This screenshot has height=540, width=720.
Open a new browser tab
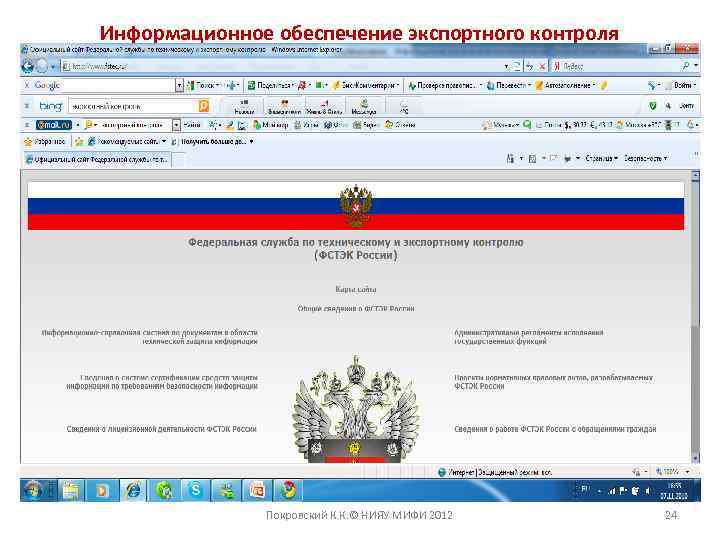pyautogui.click(x=178, y=160)
